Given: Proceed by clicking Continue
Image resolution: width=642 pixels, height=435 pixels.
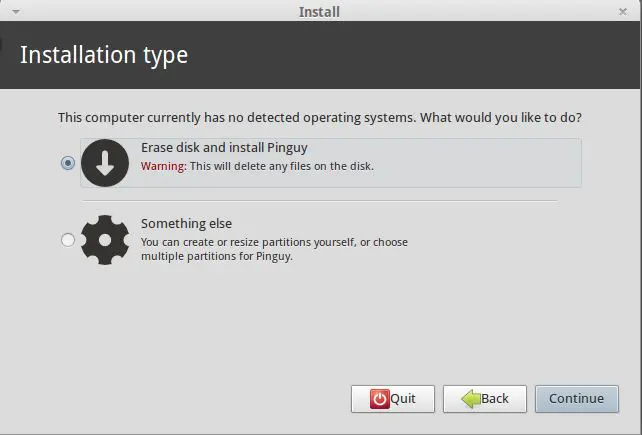Looking at the screenshot, I should point(576,398).
